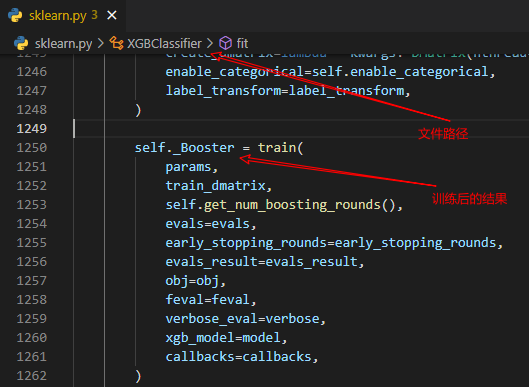
Task: Click evals=evals, argument
Action: click(211, 224)
